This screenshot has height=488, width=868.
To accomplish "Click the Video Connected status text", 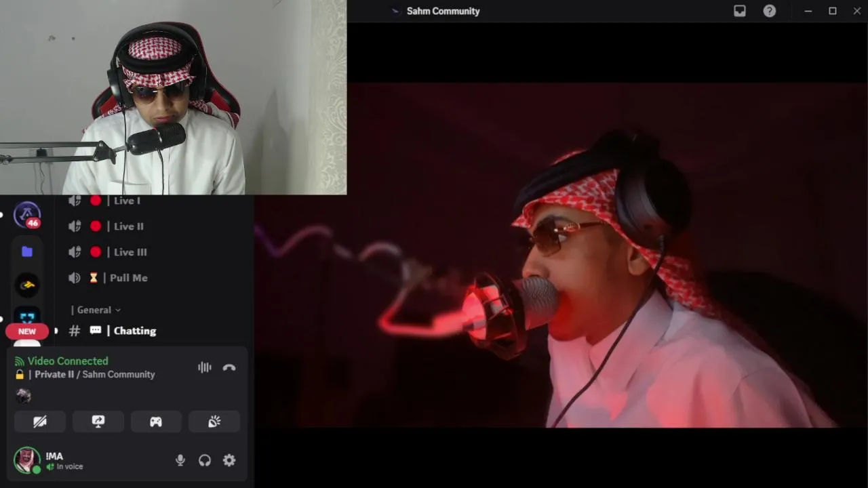I will point(68,361).
